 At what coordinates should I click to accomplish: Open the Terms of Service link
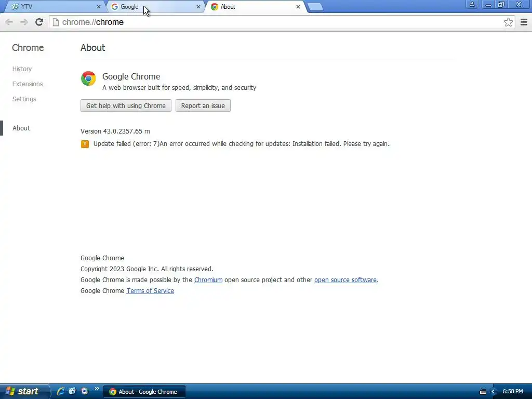pyautogui.click(x=150, y=291)
